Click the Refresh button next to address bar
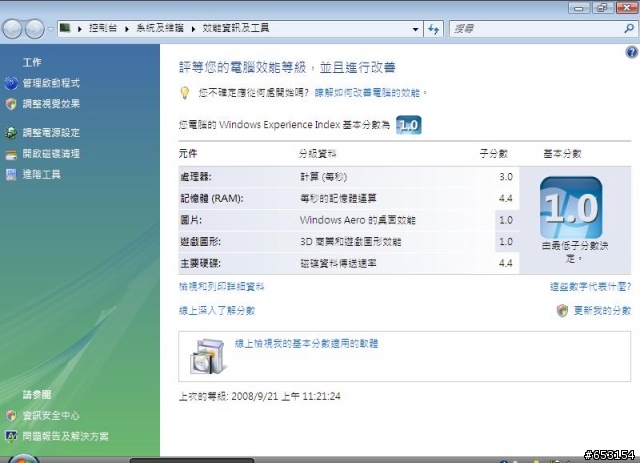 (x=433, y=29)
